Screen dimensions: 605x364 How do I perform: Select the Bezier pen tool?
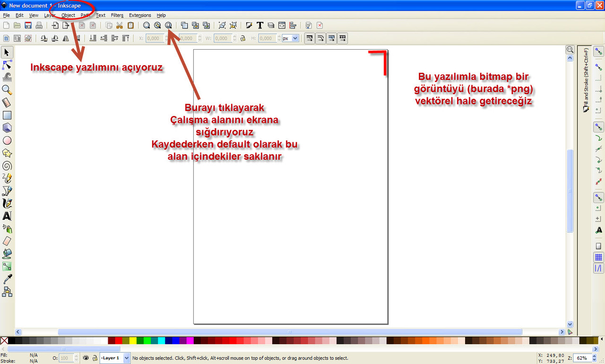[x=7, y=191]
